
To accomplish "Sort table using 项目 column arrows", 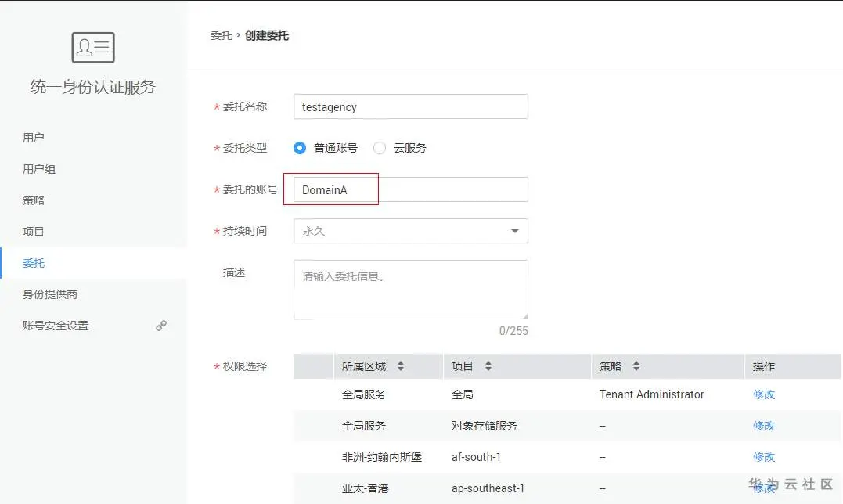I will pos(489,365).
